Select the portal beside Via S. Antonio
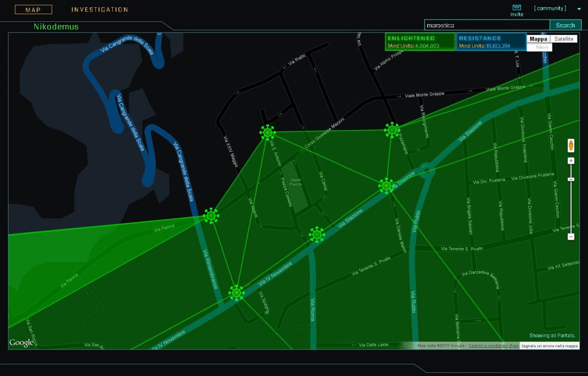This screenshot has height=376, width=588. point(268,132)
